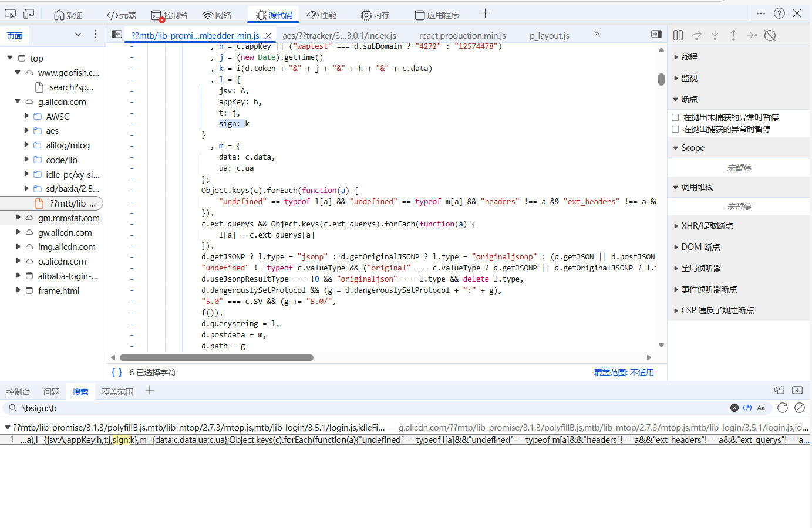Click the 覆盖范围: 不适用 link
This screenshot has width=812, height=528.
[624, 373]
